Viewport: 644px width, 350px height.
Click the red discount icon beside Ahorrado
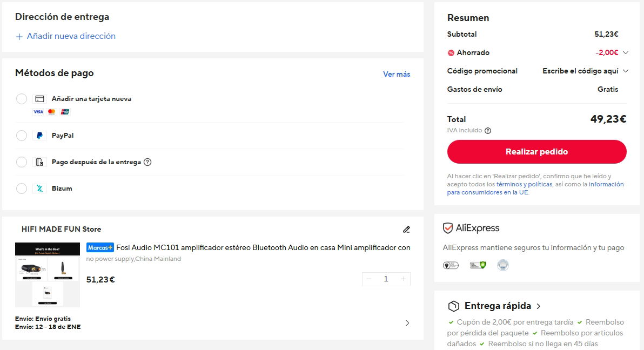point(451,53)
